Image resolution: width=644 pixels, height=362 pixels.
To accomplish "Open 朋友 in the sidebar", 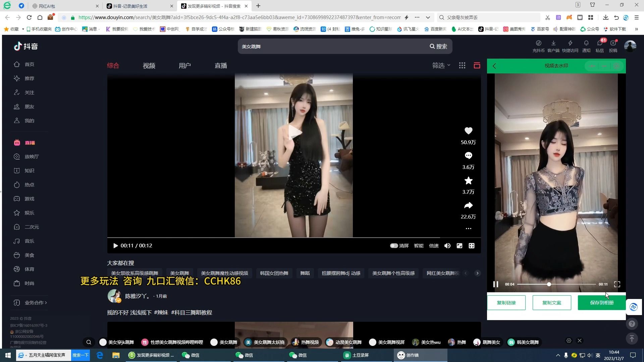I will tap(24, 107).
